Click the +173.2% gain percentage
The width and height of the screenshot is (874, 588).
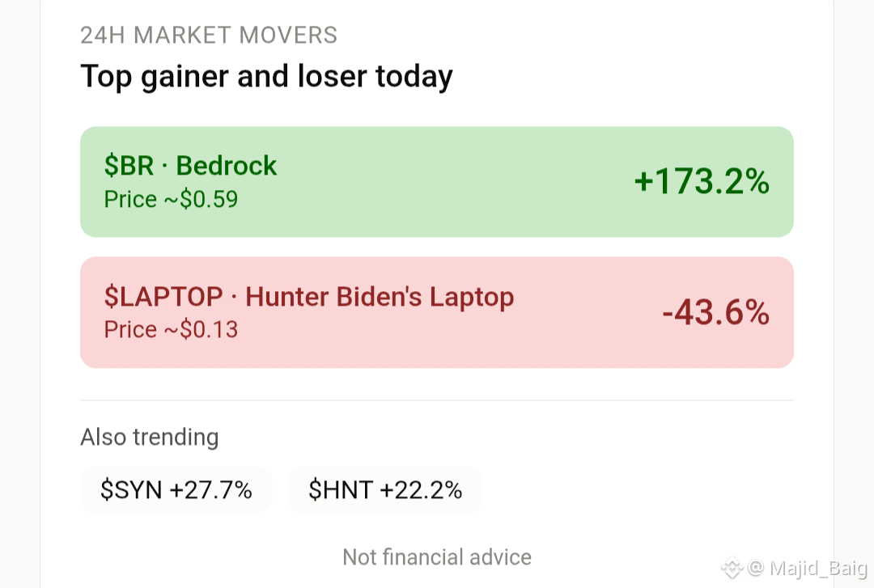[702, 182]
